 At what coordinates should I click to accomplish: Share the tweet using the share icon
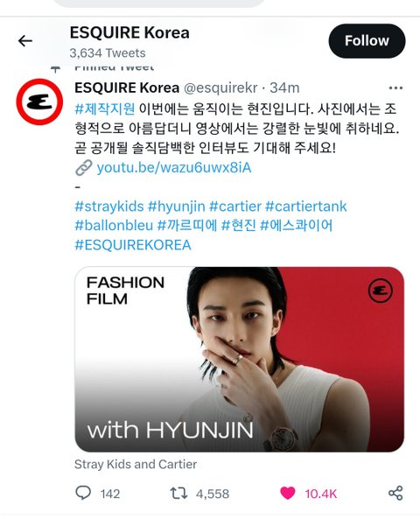395,494
